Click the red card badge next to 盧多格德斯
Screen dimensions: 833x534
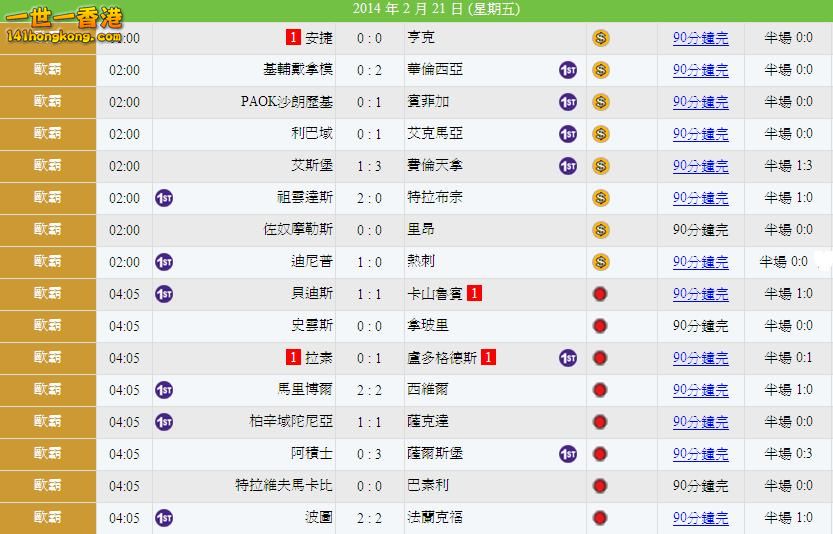(489, 357)
